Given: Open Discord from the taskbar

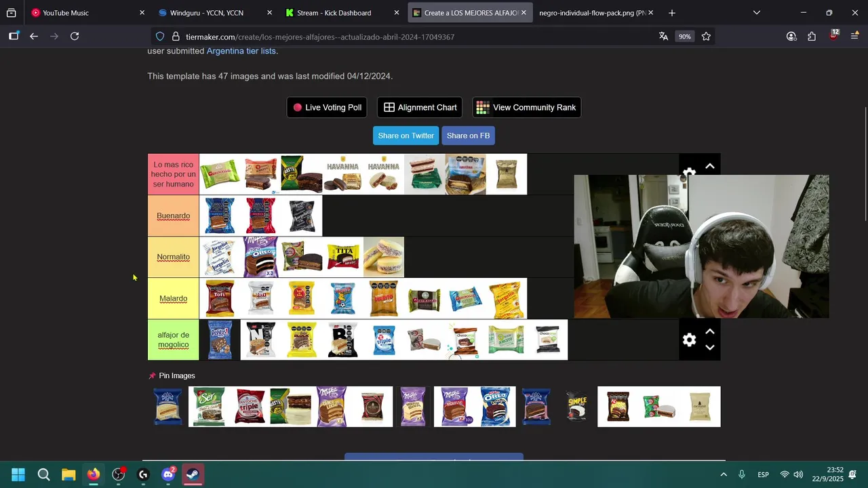Looking at the screenshot, I should point(168,474).
